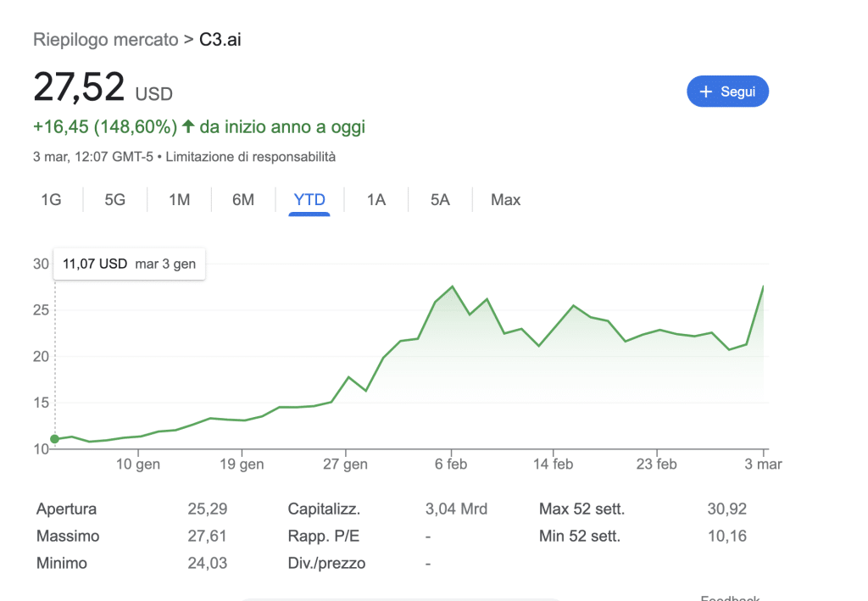The image size is (868, 601).
Task: Open the Riepilogo mercato breadcrumb link
Action: (x=106, y=40)
